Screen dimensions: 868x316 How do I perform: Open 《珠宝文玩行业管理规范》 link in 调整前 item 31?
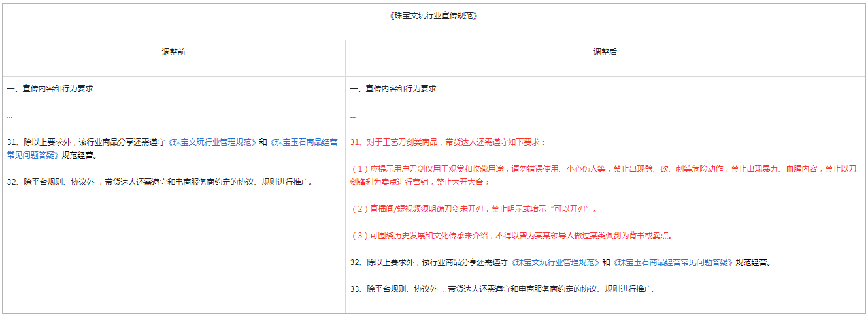click(x=212, y=142)
